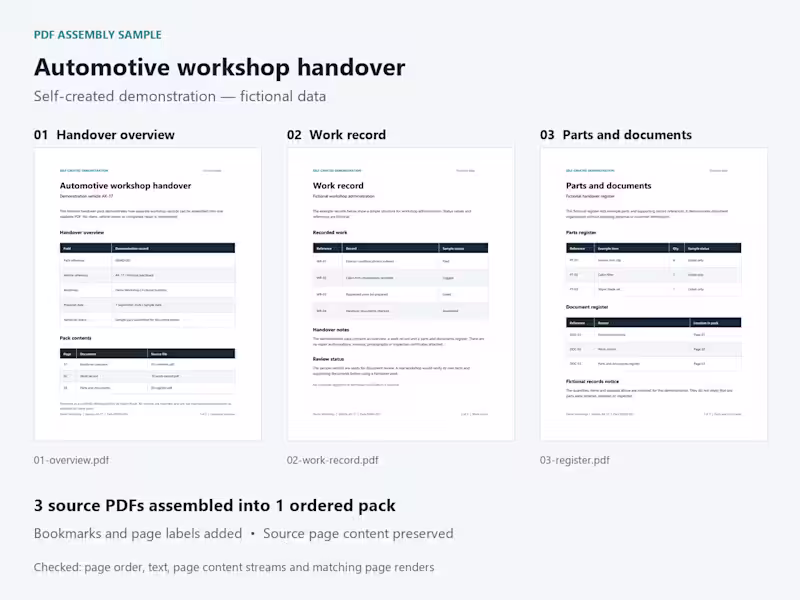Click the 'PDF ASSEMBLY SAMPLE' label

97,35
